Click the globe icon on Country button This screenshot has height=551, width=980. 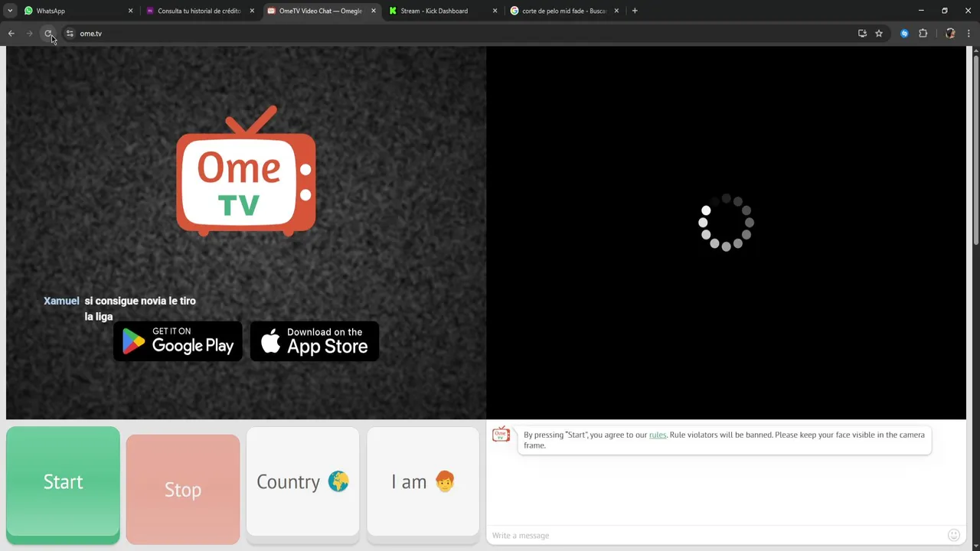pos(338,481)
